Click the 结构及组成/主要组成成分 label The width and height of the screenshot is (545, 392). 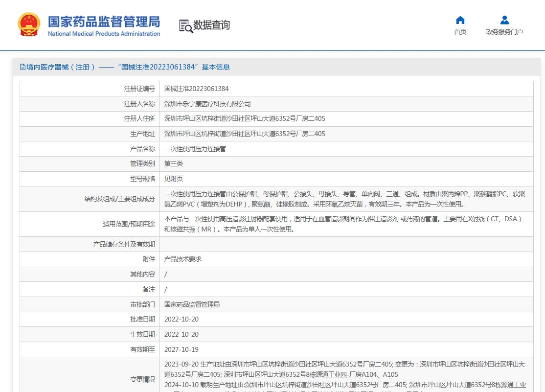pyautogui.click(x=119, y=199)
